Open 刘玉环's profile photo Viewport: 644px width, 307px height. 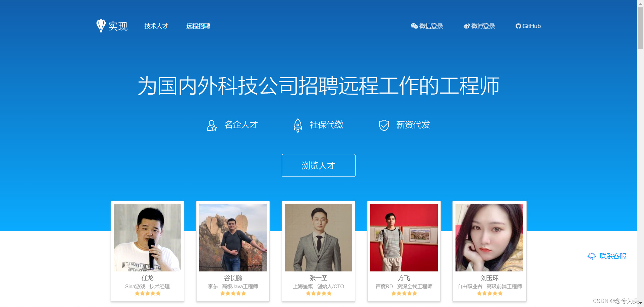[x=489, y=238]
